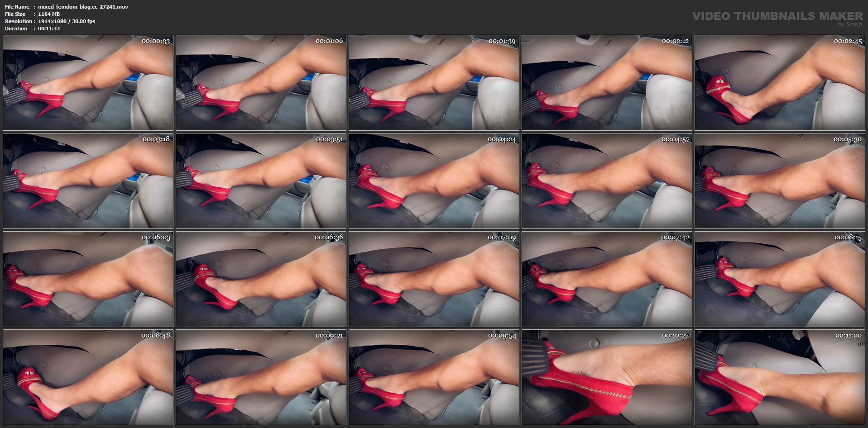Select the thumbnail stamped 00:01:06
This screenshot has width=868, height=428.
click(261, 83)
